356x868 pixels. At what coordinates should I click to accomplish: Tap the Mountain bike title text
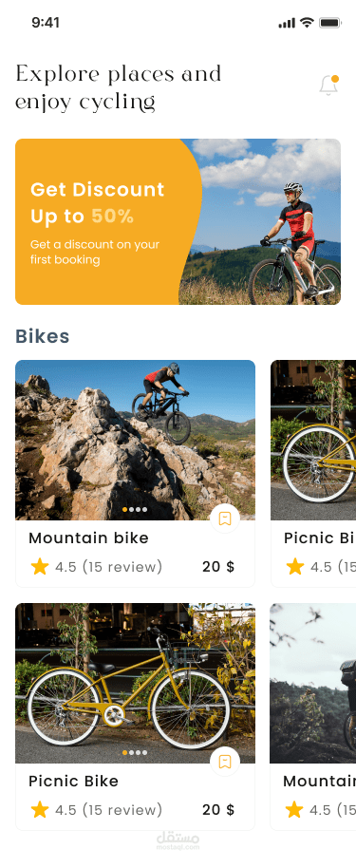(88, 538)
